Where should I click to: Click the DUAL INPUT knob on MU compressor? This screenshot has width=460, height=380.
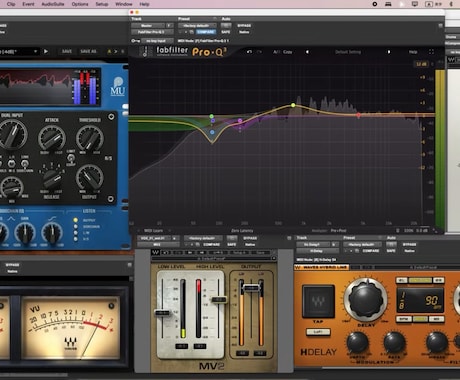pos(13,135)
